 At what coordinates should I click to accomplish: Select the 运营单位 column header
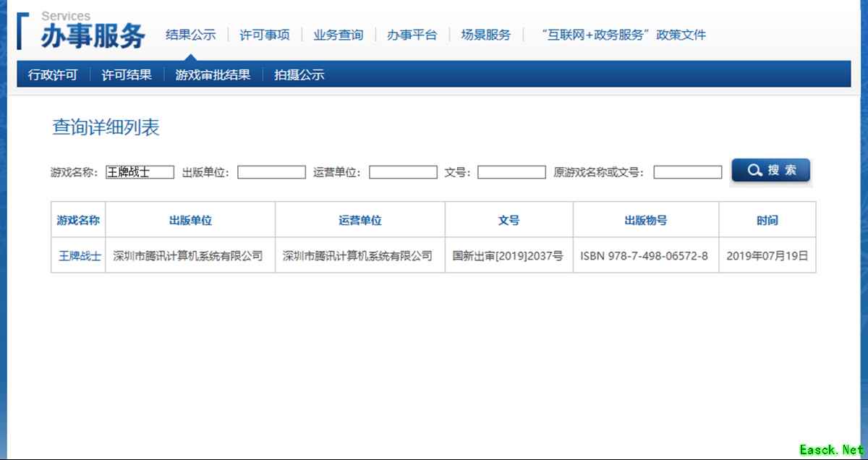click(x=360, y=220)
